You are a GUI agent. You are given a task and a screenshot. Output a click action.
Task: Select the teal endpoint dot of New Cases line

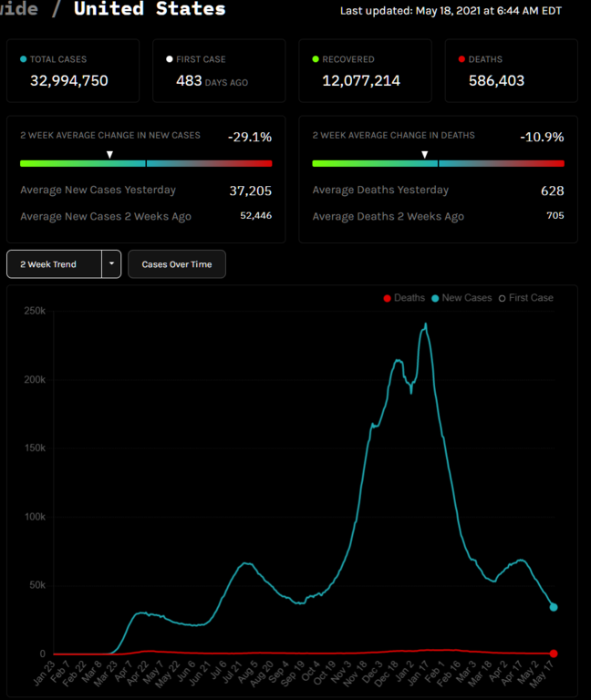[x=554, y=607]
